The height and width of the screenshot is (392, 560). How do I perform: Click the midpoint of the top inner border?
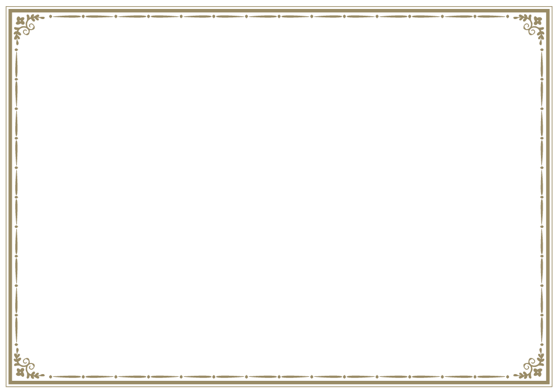point(280,16)
